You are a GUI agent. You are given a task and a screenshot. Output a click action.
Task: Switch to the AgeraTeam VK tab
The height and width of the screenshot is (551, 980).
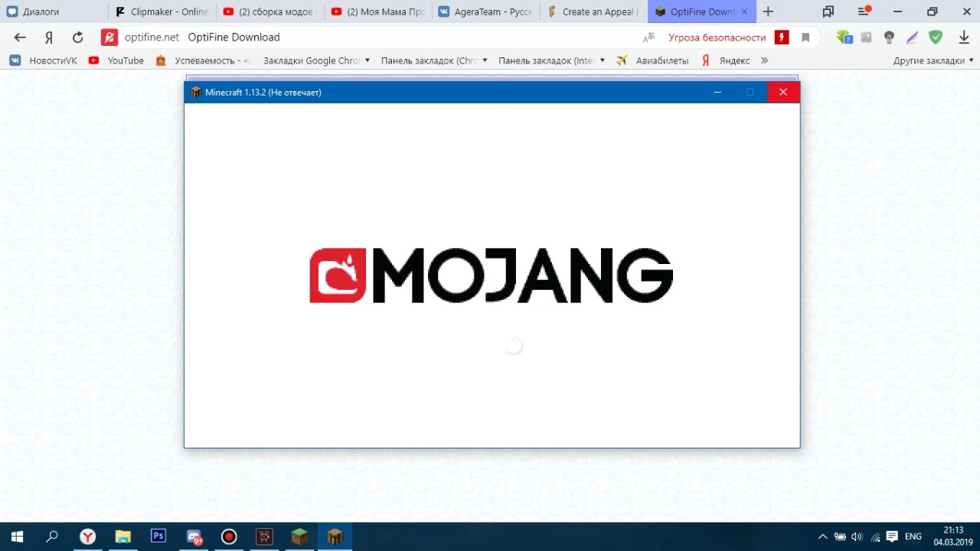[485, 11]
